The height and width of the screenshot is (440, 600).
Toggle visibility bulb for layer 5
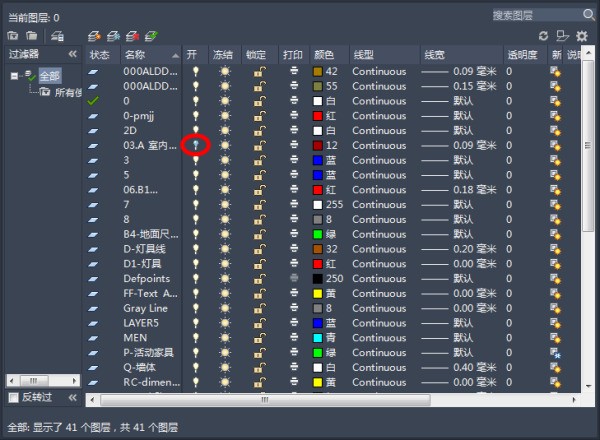coord(196,175)
